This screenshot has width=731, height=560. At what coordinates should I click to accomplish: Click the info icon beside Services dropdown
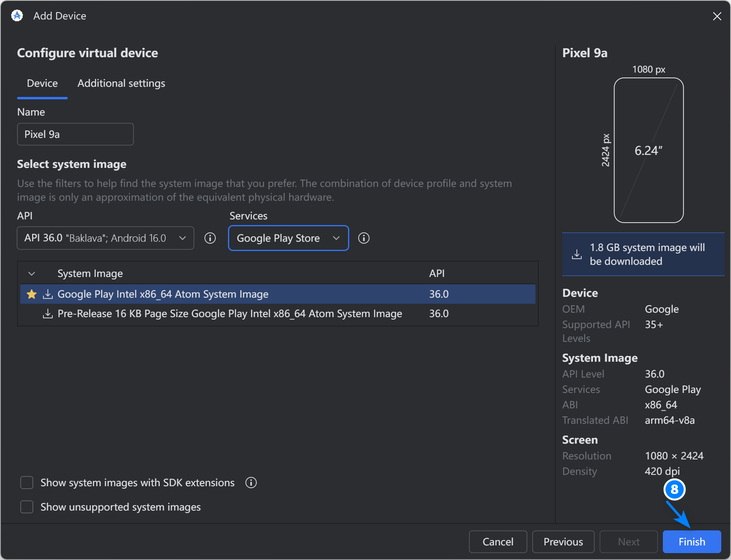[363, 238]
